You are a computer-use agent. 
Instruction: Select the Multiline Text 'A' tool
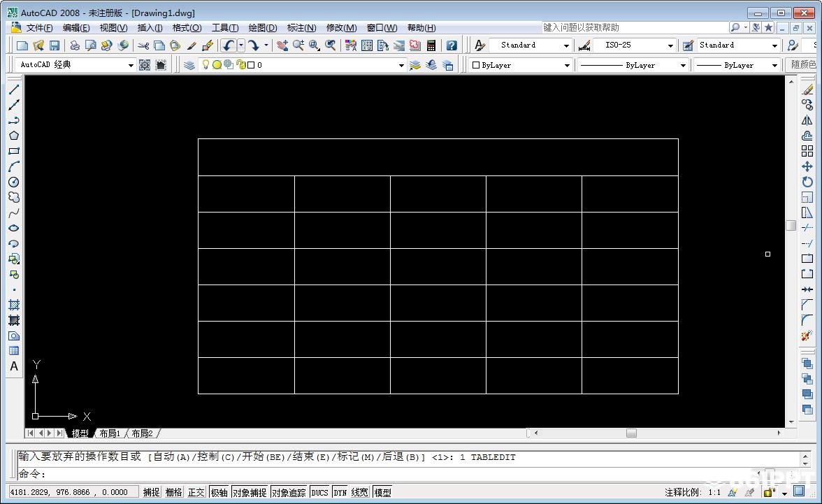click(14, 366)
